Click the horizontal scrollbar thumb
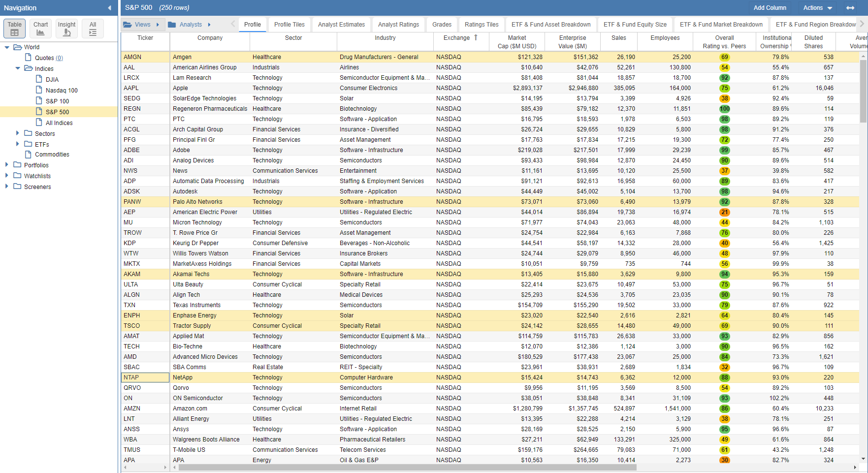The width and height of the screenshot is (868, 473). click(x=408, y=467)
